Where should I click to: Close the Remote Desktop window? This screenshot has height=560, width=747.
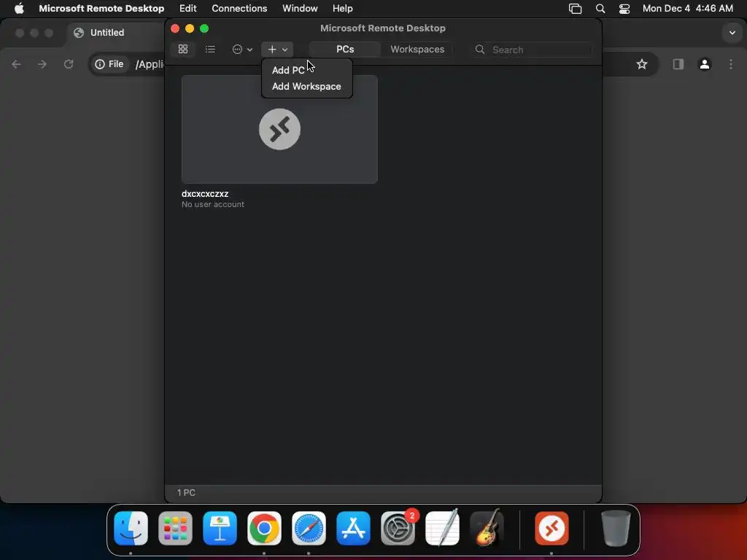click(x=175, y=28)
